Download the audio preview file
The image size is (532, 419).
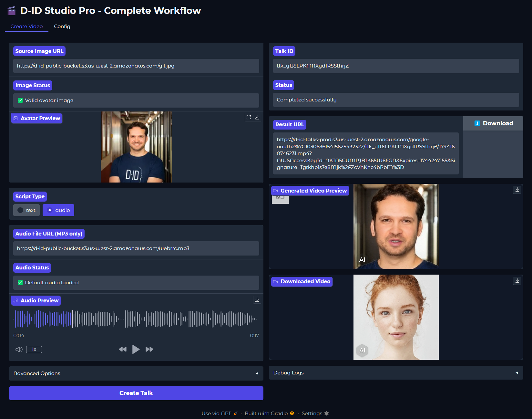(x=257, y=300)
